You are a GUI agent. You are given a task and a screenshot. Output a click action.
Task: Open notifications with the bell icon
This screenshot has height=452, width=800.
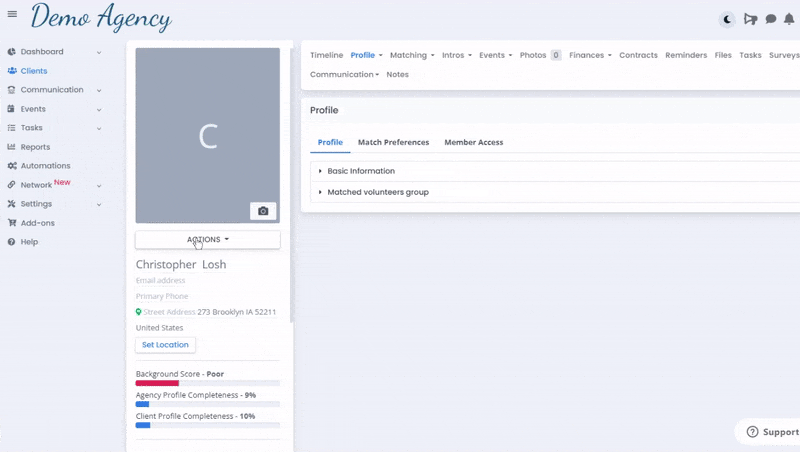coord(791,19)
